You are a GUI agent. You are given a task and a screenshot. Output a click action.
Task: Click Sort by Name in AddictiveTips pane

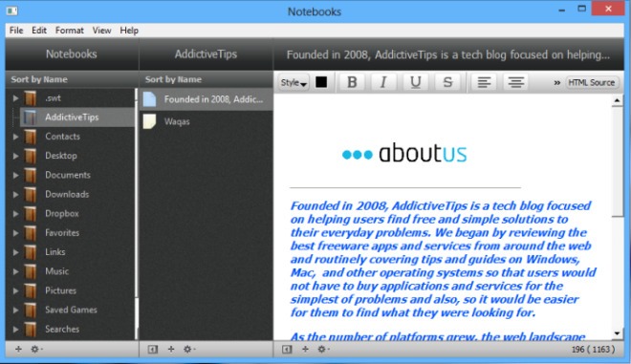point(173,79)
